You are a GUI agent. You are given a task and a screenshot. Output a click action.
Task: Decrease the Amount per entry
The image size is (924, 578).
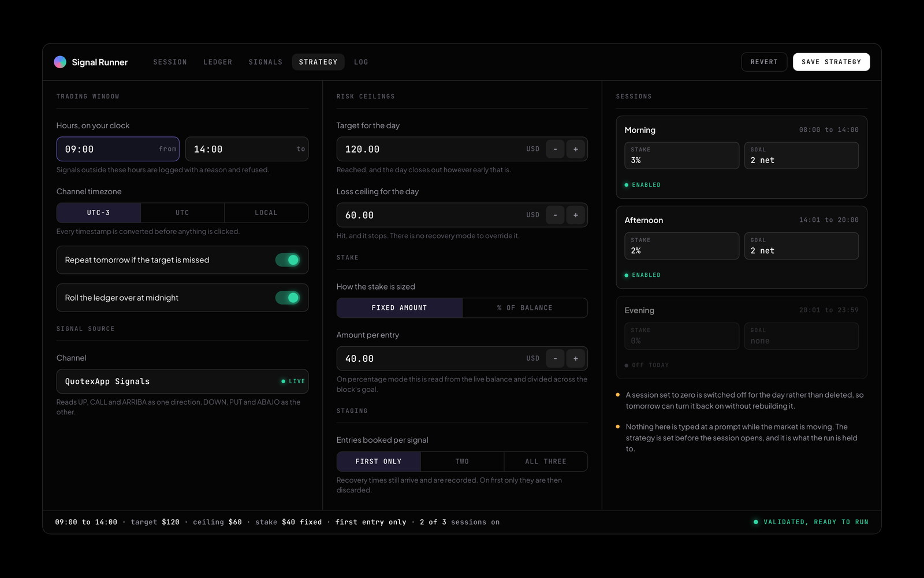[555, 358]
